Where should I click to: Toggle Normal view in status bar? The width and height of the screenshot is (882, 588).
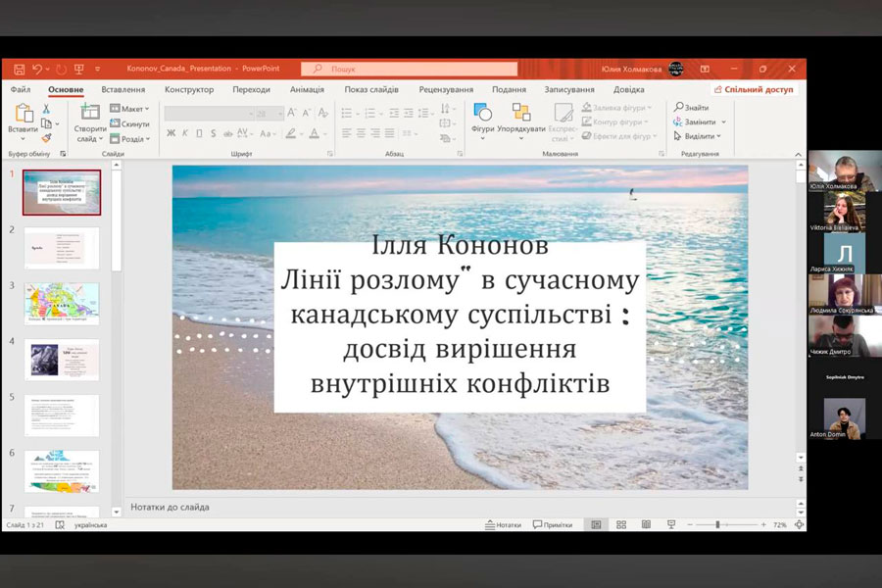pyautogui.click(x=596, y=525)
